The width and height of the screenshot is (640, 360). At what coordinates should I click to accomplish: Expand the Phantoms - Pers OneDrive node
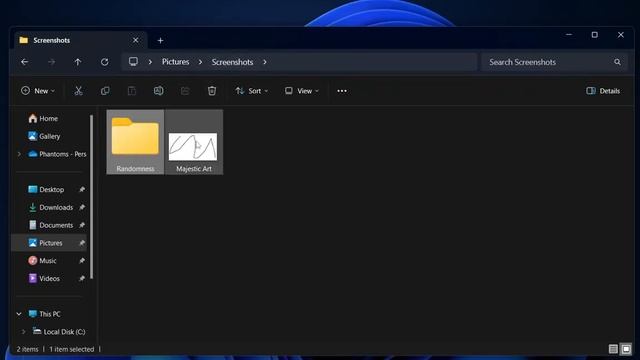point(19,154)
